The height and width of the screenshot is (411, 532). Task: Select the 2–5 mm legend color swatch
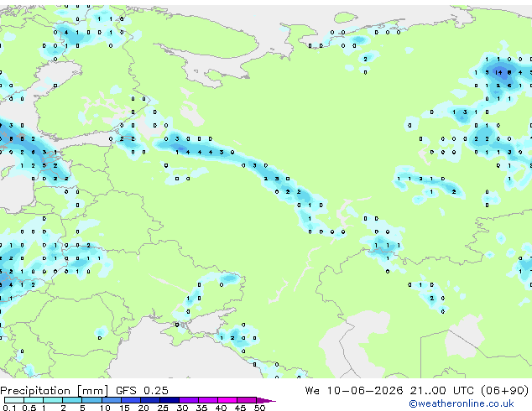coord(72,400)
